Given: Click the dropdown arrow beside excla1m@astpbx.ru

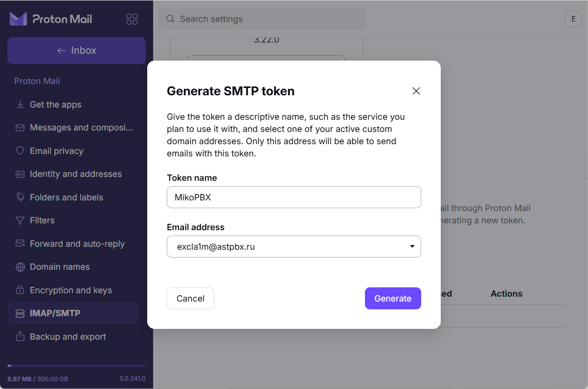Looking at the screenshot, I should tap(412, 247).
